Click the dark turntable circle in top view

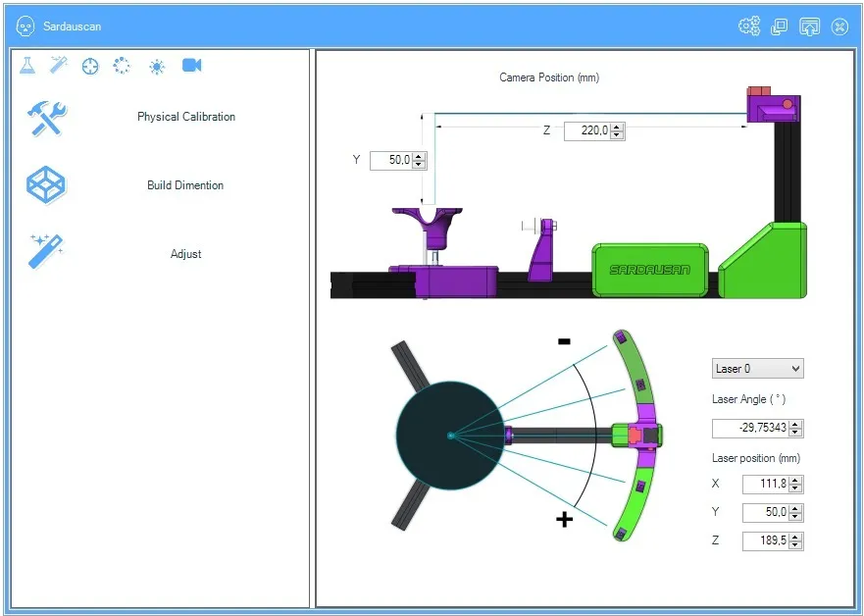(451, 436)
